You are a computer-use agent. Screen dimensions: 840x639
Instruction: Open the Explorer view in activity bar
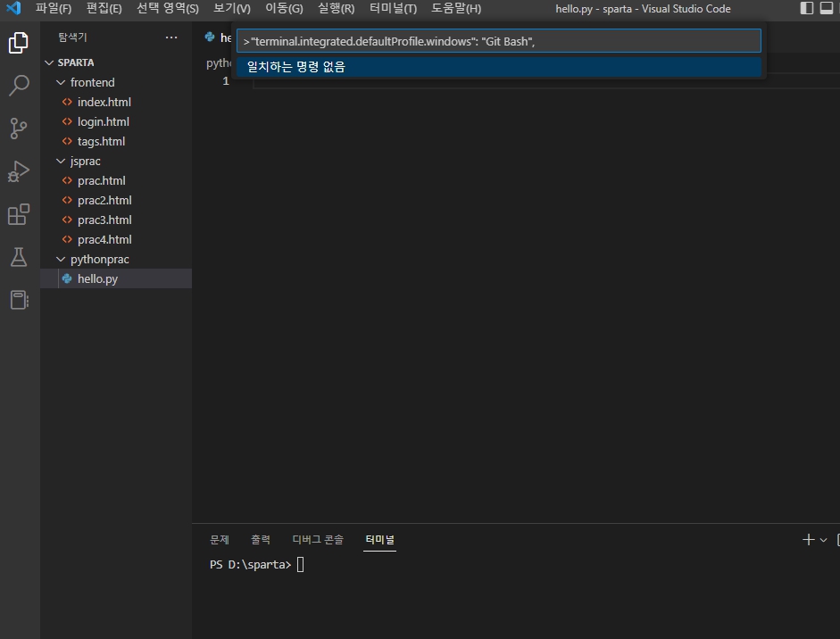(19, 42)
